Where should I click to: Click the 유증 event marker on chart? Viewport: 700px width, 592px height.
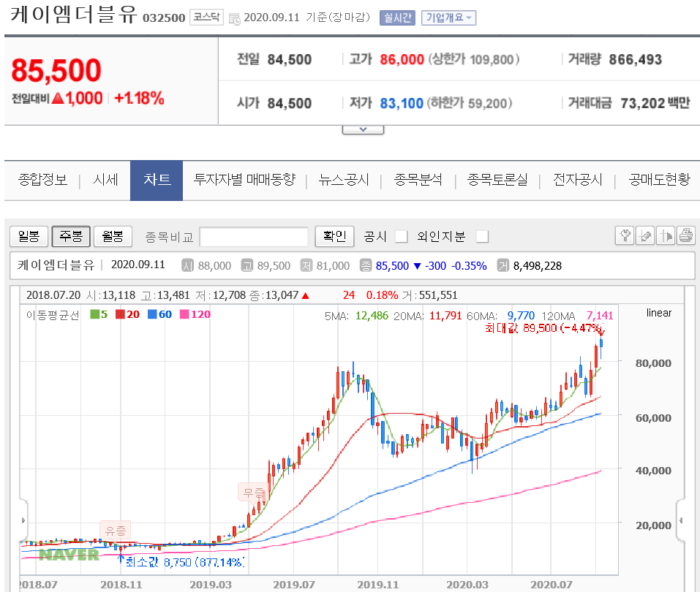115,531
